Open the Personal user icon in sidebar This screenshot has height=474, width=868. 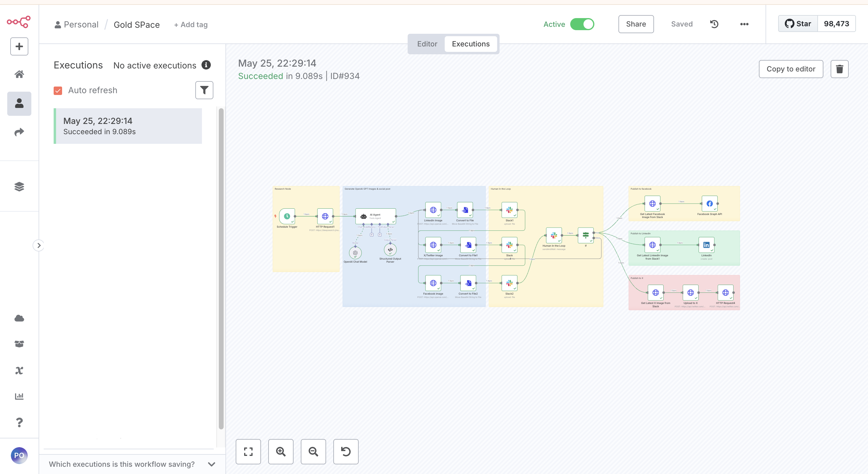tap(19, 103)
